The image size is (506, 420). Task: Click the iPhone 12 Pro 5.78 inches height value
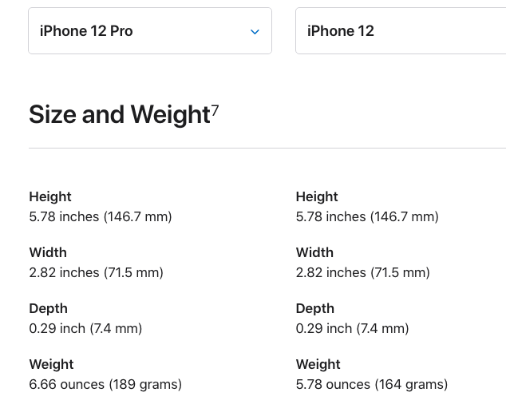click(101, 216)
